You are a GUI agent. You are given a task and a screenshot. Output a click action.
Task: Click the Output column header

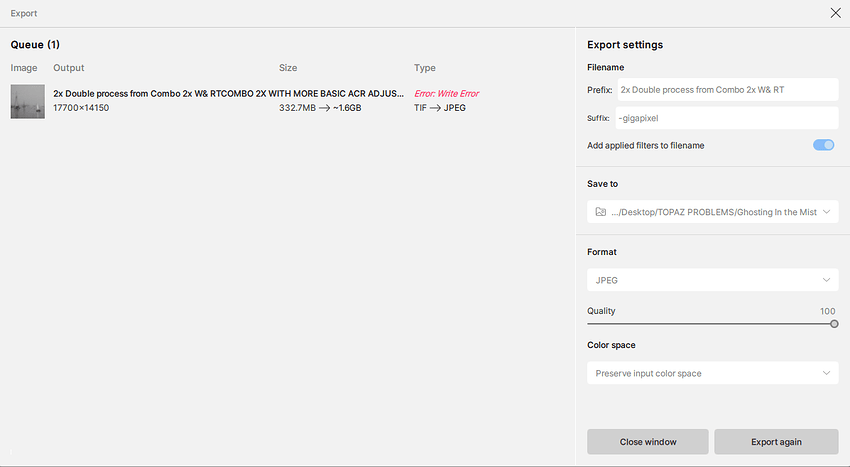pos(69,68)
